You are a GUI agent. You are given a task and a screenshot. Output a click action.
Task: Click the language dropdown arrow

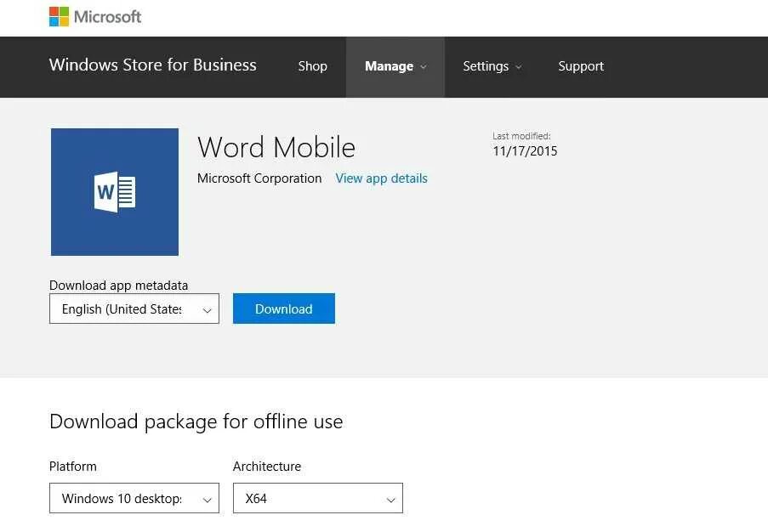[207, 310]
